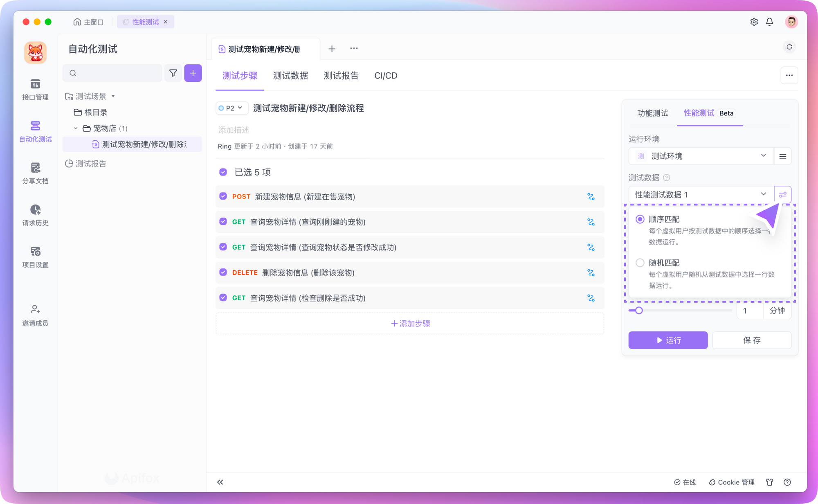Screen dimensions: 818x504
Task: Switch to 测试数据 tab
Action: [x=290, y=76]
